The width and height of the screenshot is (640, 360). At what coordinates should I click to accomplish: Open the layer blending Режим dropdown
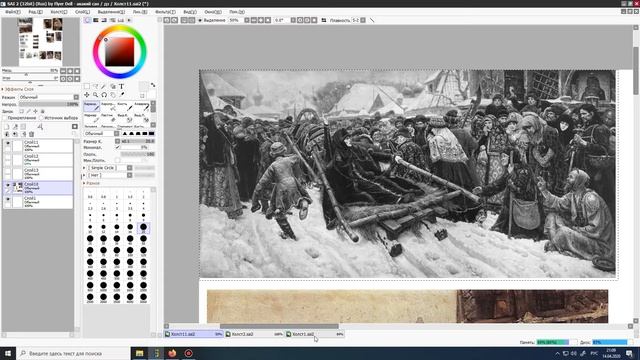pos(49,97)
